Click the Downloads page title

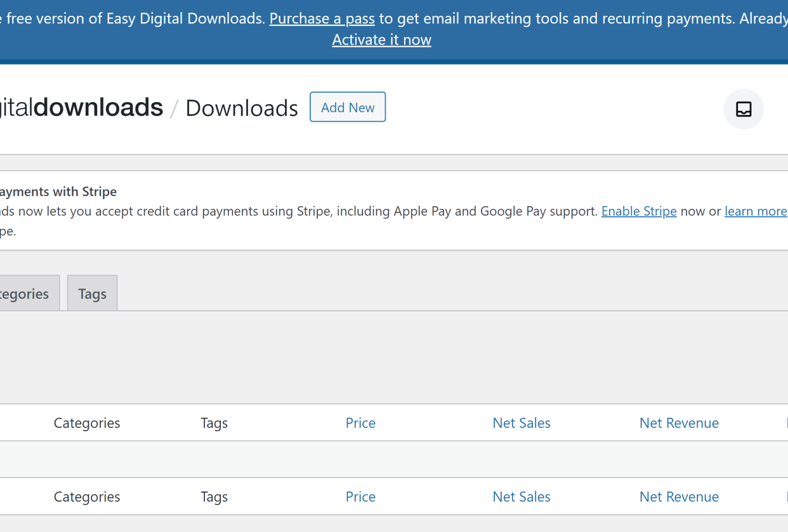coord(242,108)
